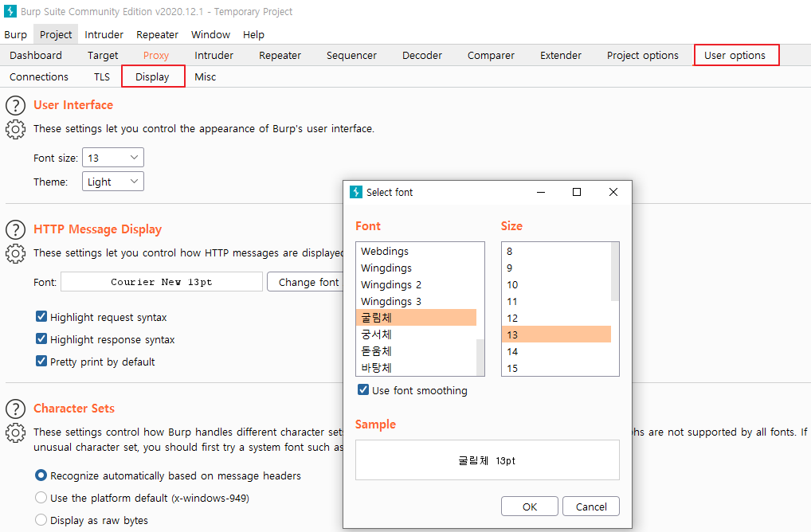Open the Display sub-tab
This screenshot has height=532, width=811.
153,77
